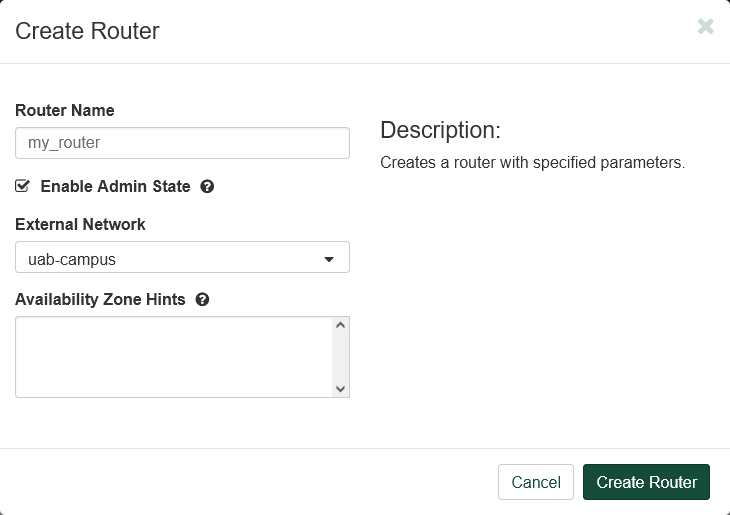Click the Router Name label
Viewport: 730px width, 515px height.
[x=65, y=111]
